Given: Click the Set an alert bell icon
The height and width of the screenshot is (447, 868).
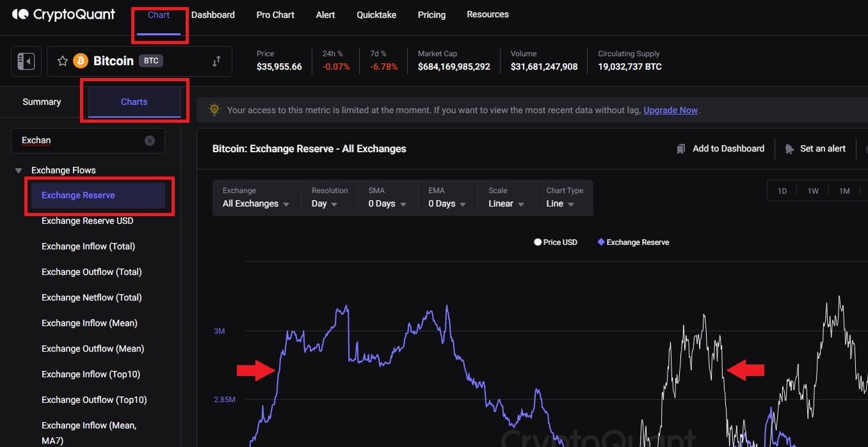Looking at the screenshot, I should [x=789, y=149].
